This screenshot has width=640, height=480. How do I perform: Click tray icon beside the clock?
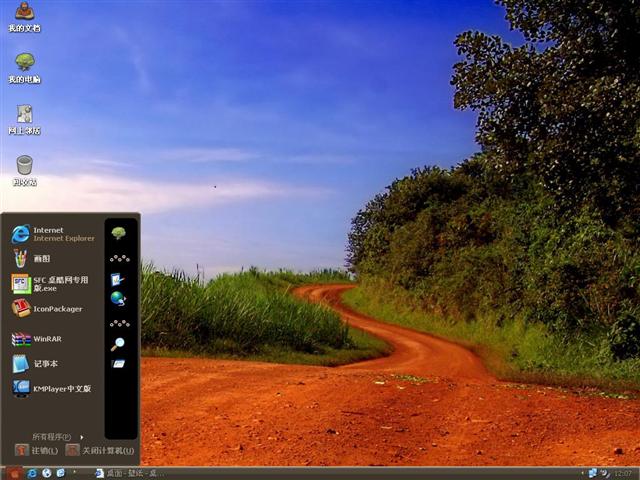point(605,473)
